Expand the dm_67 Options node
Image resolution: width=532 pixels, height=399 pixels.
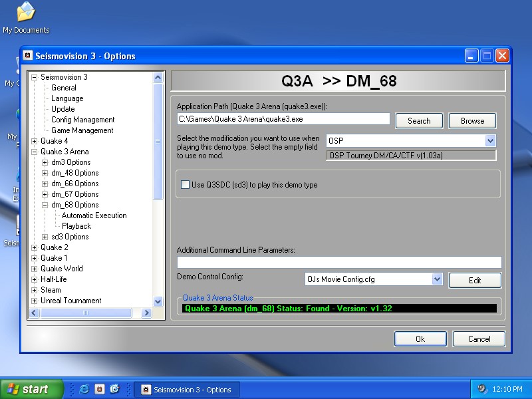point(45,194)
